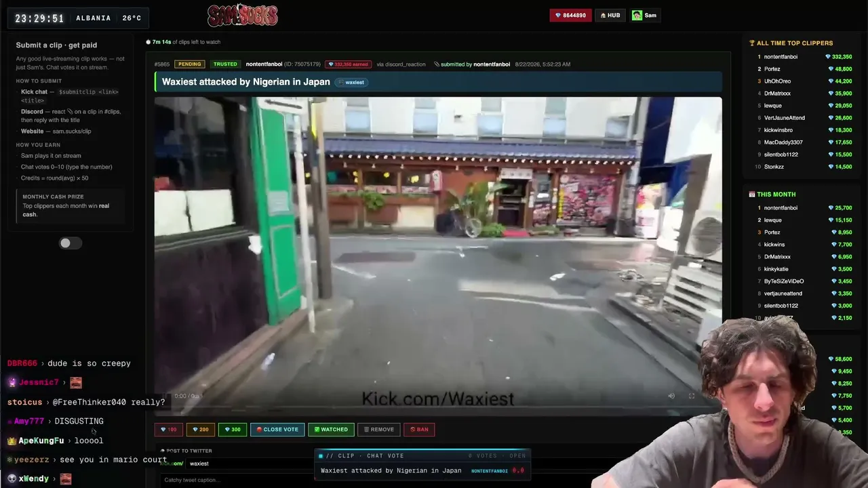Image resolution: width=868 pixels, height=488 pixels.
Task: Select kinkykatie in This Month list
Action: (776, 269)
